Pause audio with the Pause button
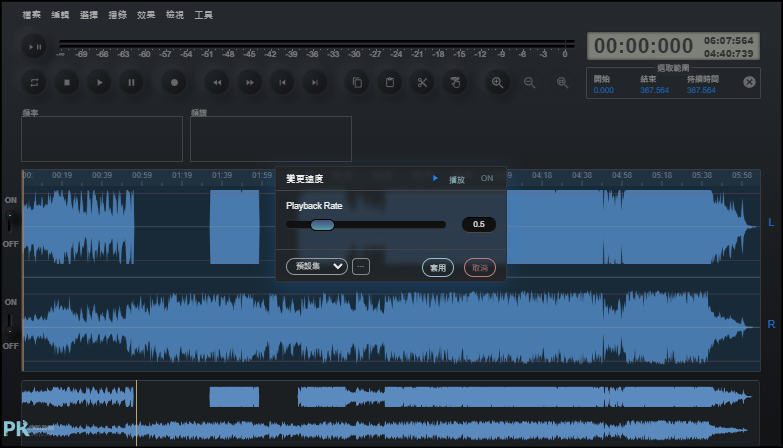783x448 pixels. (x=131, y=82)
